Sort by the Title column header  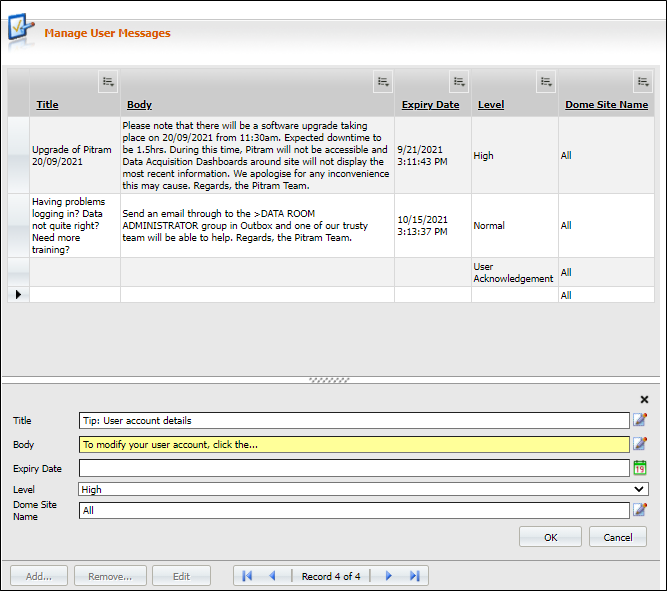(47, 105)
